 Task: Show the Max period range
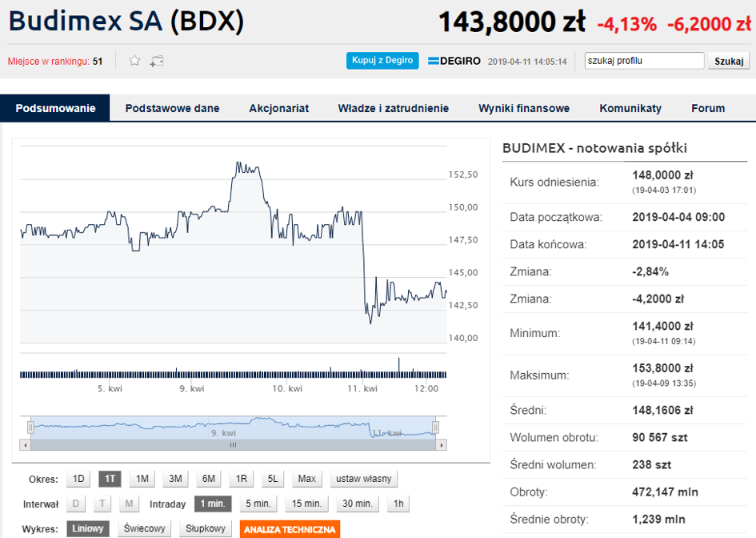tap(306, 479)
